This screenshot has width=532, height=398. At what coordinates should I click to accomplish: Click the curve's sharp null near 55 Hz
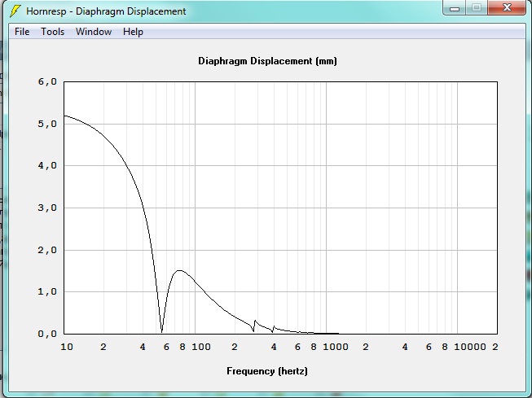161,332
